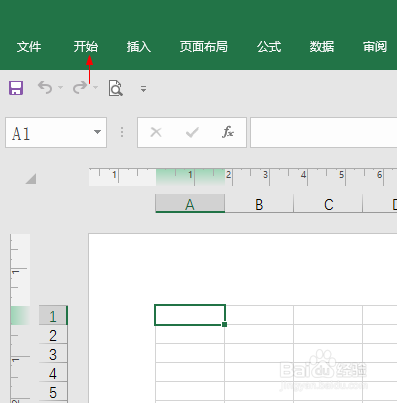
Task: Click cell B1 in the worksheet
Action: point(259,315)
